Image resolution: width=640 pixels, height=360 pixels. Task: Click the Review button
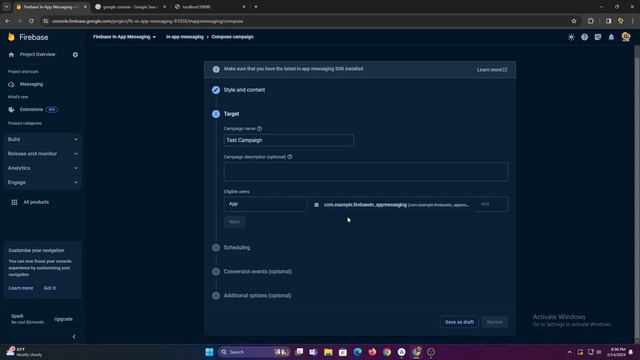pos(495,322)
